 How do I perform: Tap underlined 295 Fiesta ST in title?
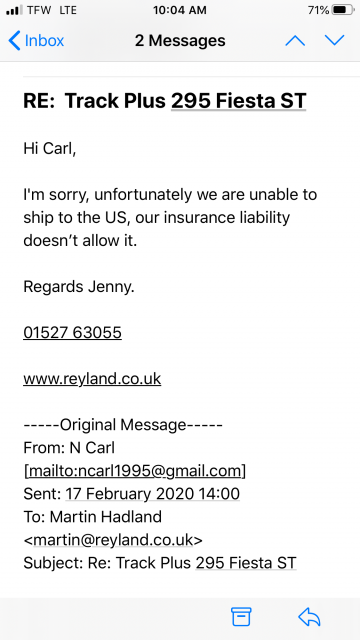click(x=238, y=101)
